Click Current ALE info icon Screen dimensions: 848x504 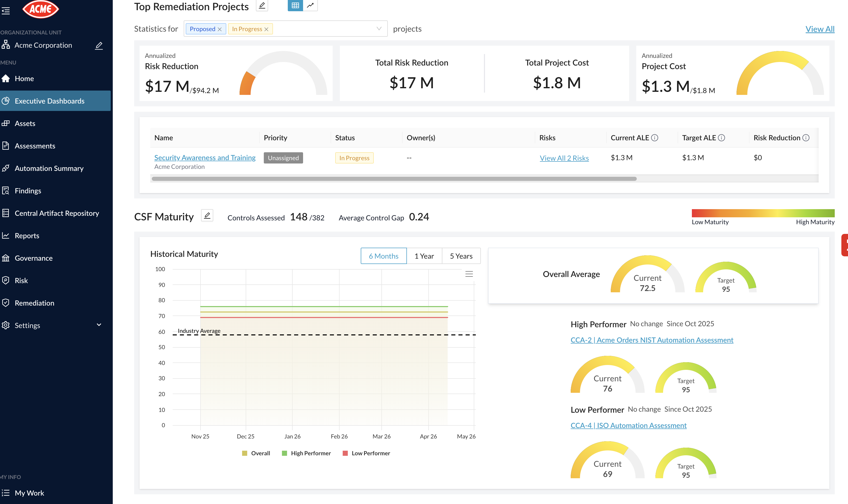(x=655, y=138)
